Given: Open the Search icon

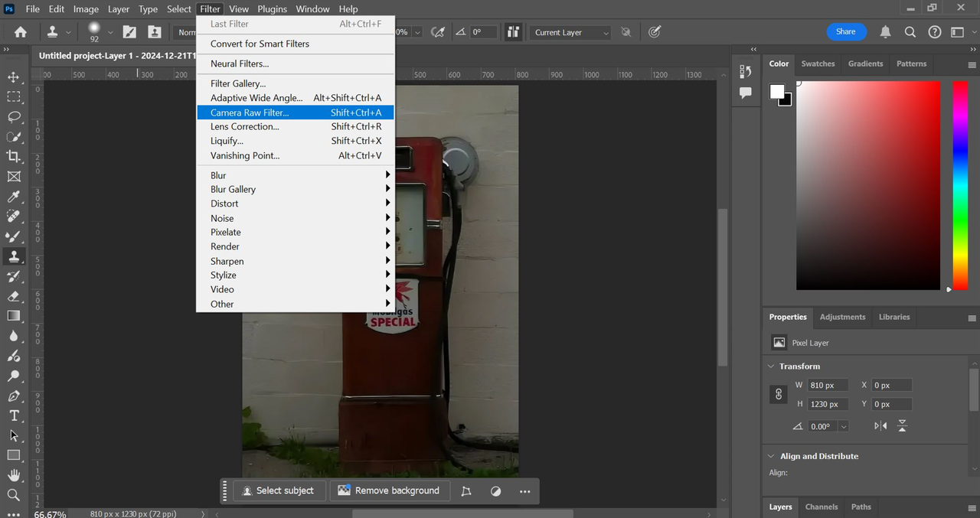Looking at the screenshot, I should [910, 32].
